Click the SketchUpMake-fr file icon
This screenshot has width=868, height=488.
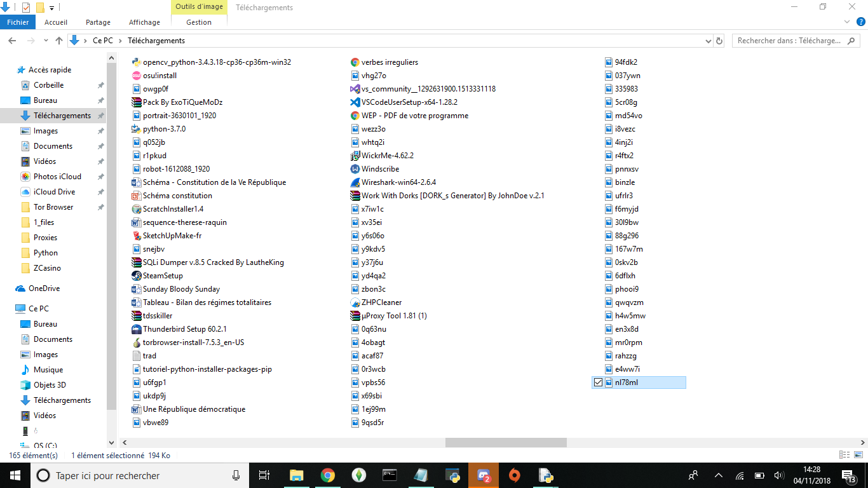pyautogui.click(x=136, y=236)
